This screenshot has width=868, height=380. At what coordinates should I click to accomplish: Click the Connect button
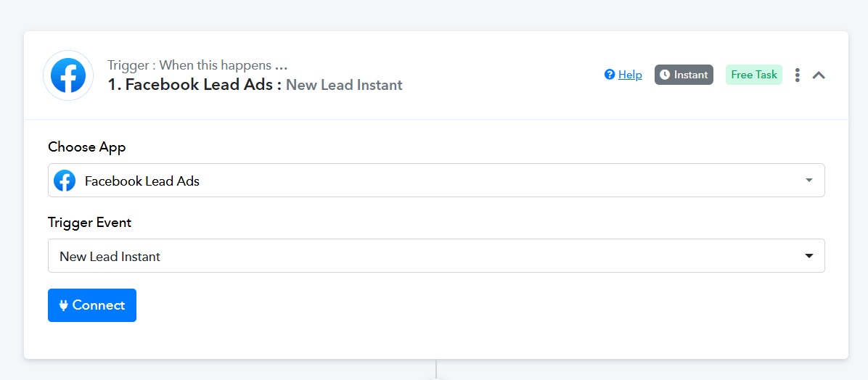coord(92,305)
